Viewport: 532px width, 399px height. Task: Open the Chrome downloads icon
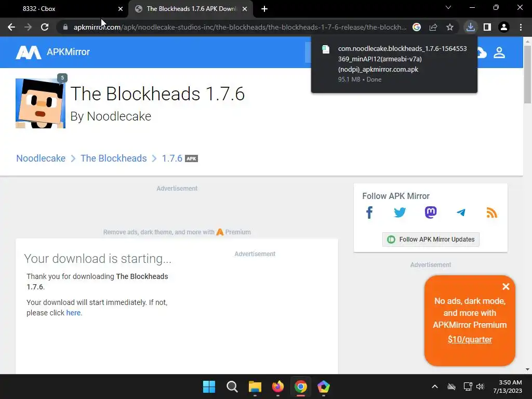(470, 27)
